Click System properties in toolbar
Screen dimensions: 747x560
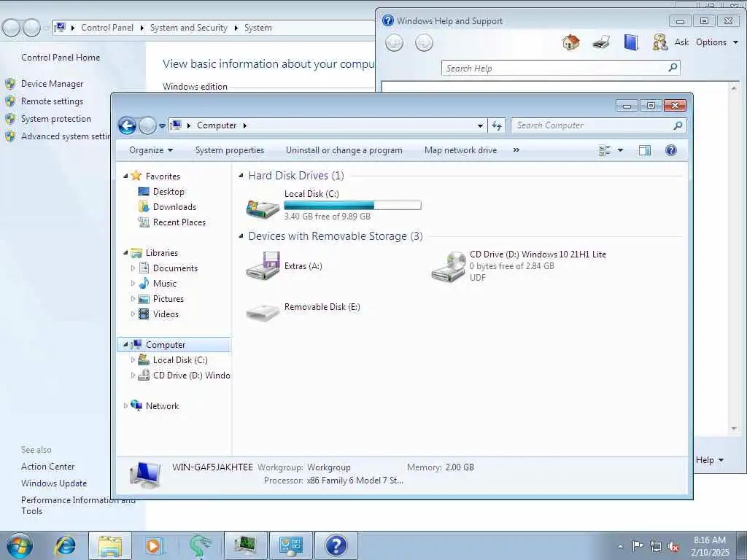click(230, 150)
